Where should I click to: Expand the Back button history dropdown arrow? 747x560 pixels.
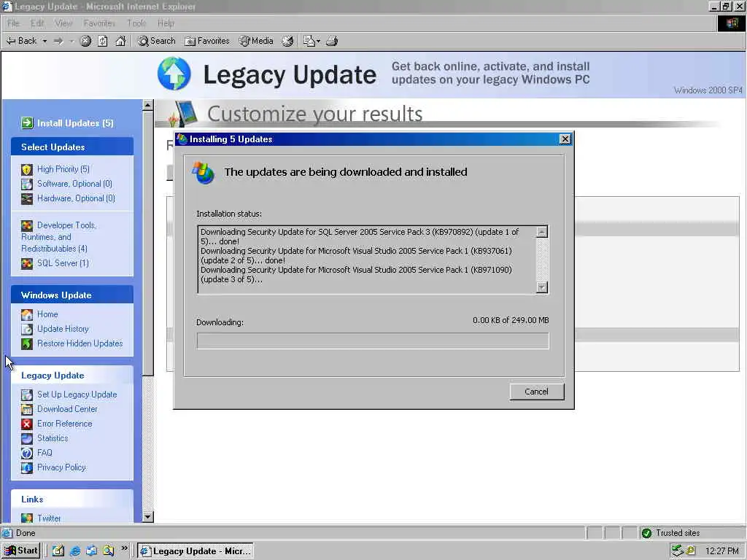tap(44, 41)
